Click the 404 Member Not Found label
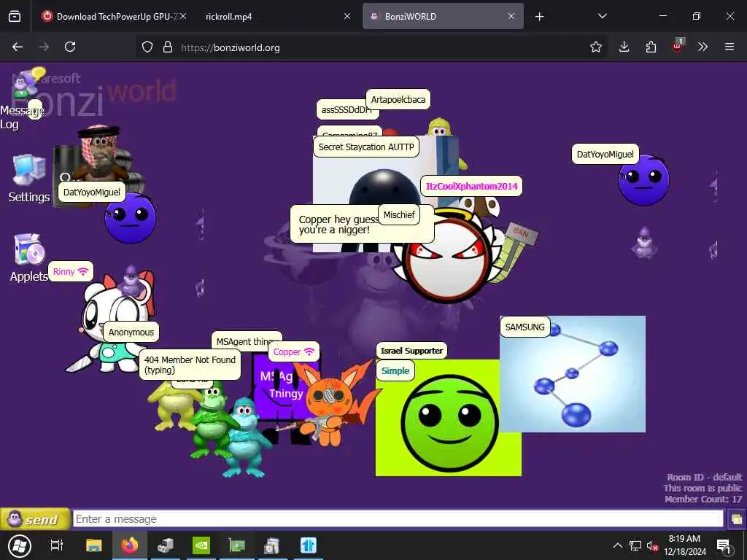747x560 pixels. pyautogui.click(x=190, y=365)
